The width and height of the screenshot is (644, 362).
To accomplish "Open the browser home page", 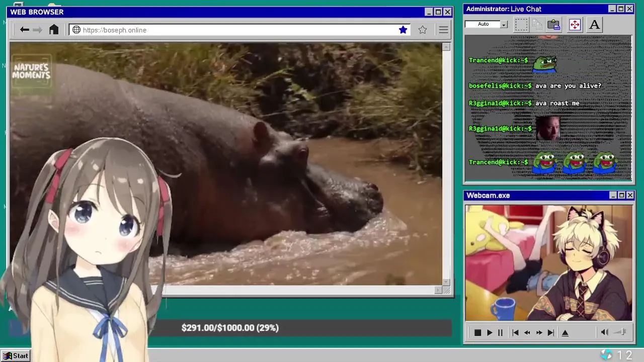I will 54,30.
